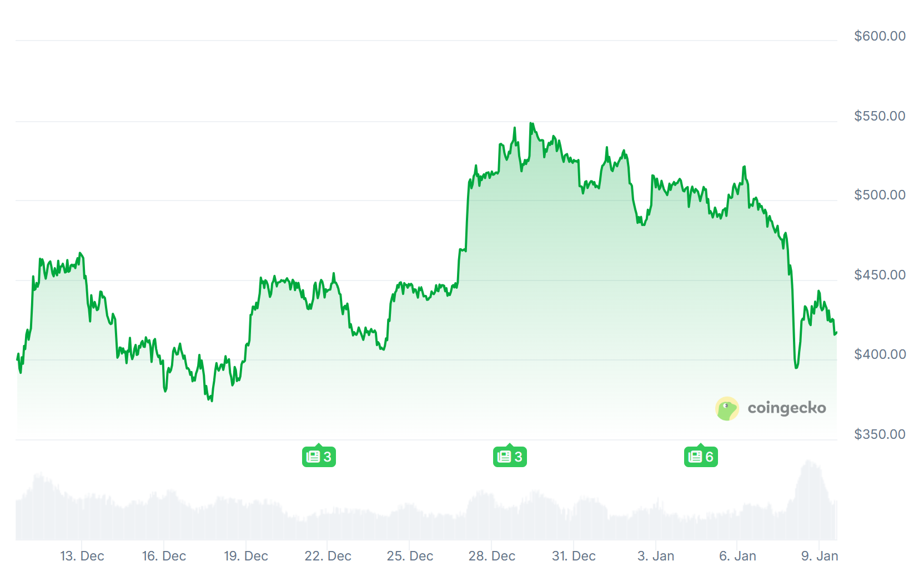Click the $400.00 price axis label
The width and height of the screenshot is (924, 571).
click(880, 354)
